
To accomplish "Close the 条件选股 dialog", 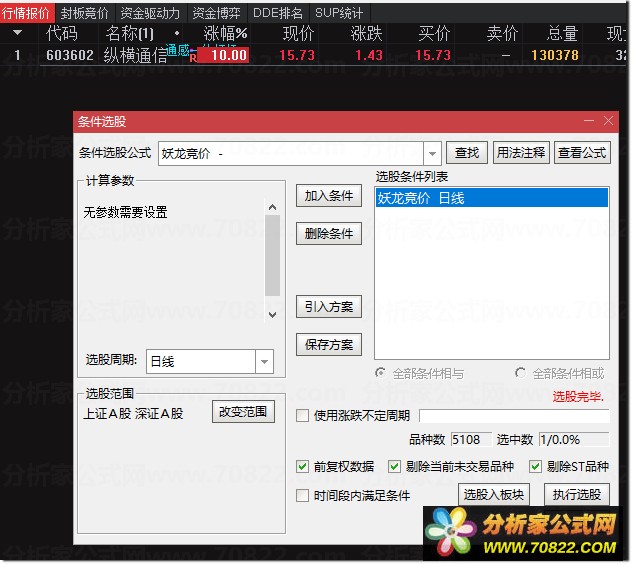I will [x=609, y=121].
